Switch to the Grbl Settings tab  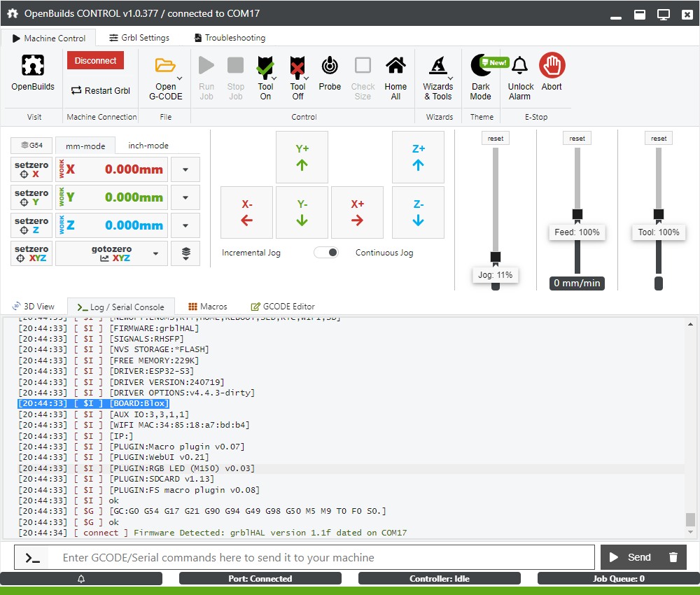tap(139, 38)
